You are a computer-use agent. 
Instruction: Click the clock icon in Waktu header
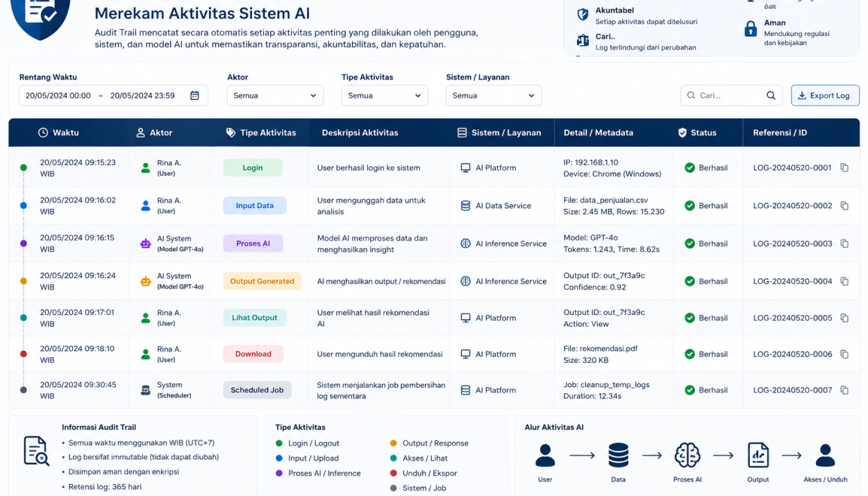click(x=43, y=132)
